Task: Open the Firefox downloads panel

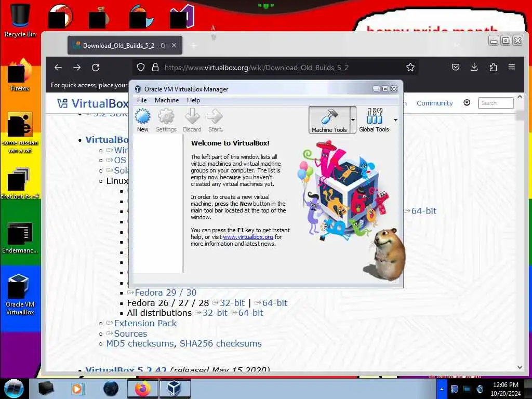Action: pos(474,67)
